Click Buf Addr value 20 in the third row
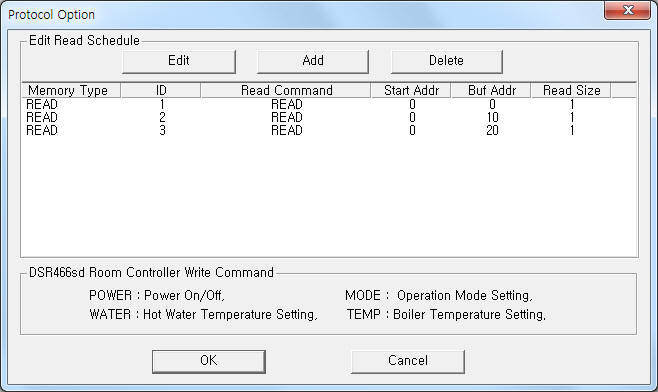The height and width of the screenshot is (392, 658). click(x=492, y=131)
